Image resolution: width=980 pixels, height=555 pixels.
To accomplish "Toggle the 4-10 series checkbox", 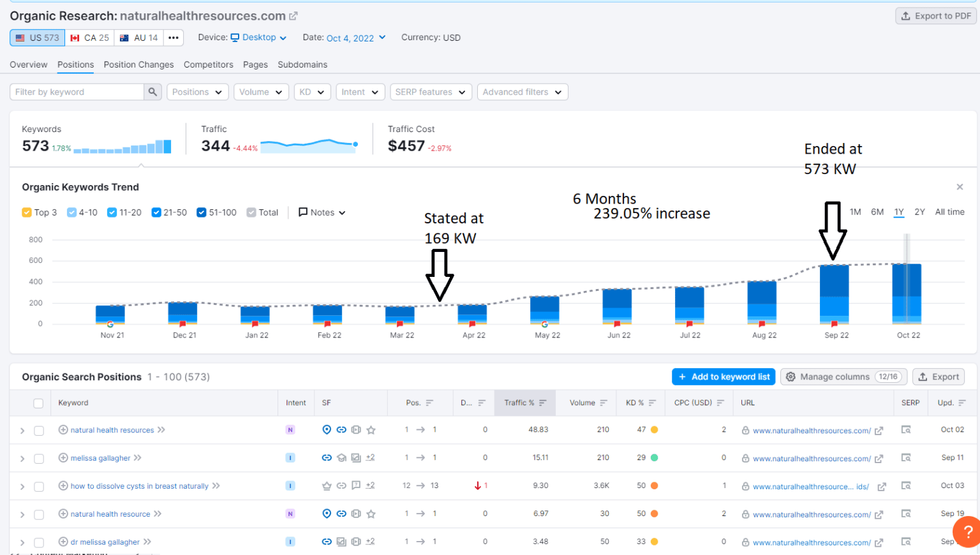I will [x=71, y=212].
